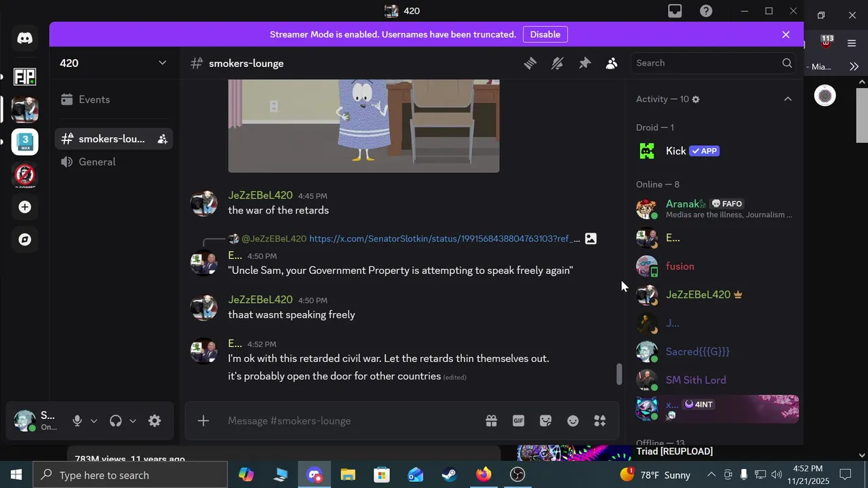Select smokers-lounge text channel
This screenshot has width=868, height=488.
point(114,139)
